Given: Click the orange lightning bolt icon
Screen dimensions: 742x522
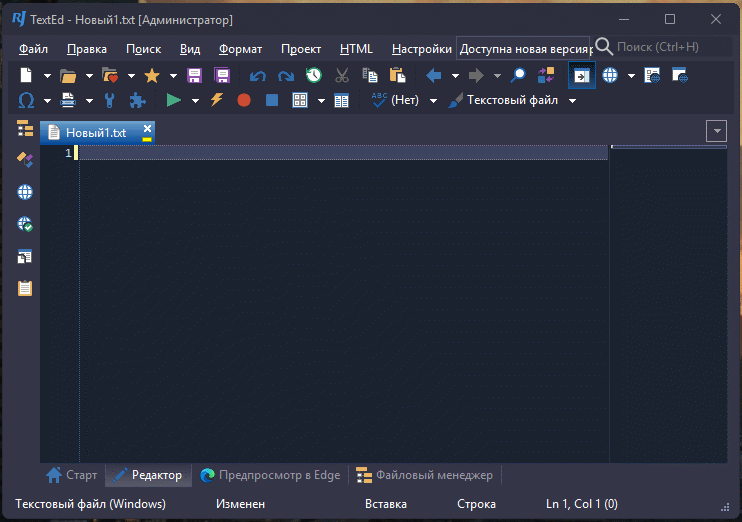Looking at the screenshot, I should 216,100.
